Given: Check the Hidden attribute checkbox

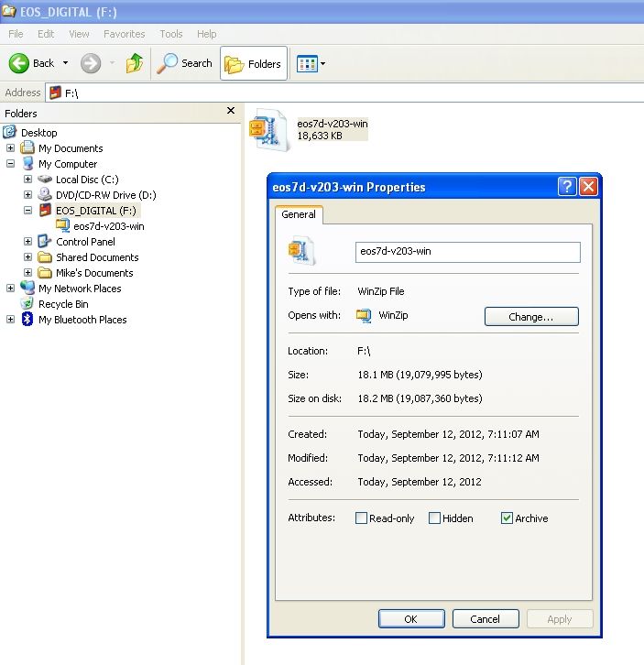Looking at the screenshot, I should (x=434, y=518).
